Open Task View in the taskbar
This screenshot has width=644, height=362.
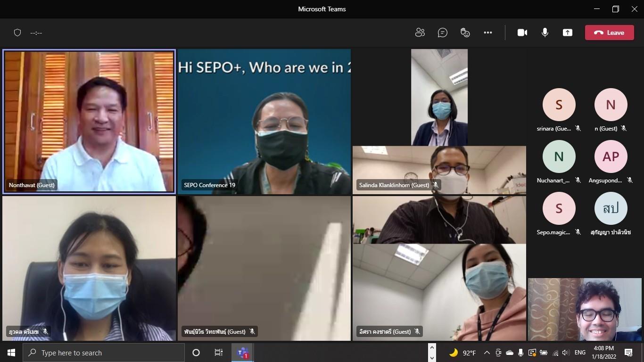(x=219, y=353)
